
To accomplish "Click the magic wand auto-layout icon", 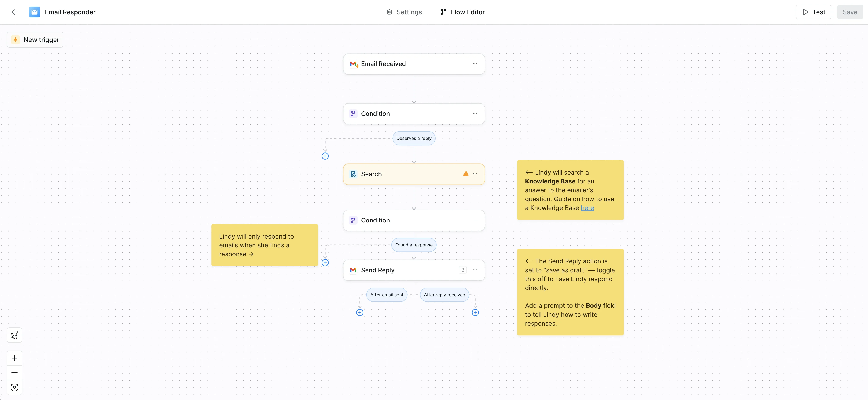I will (15, 335).
